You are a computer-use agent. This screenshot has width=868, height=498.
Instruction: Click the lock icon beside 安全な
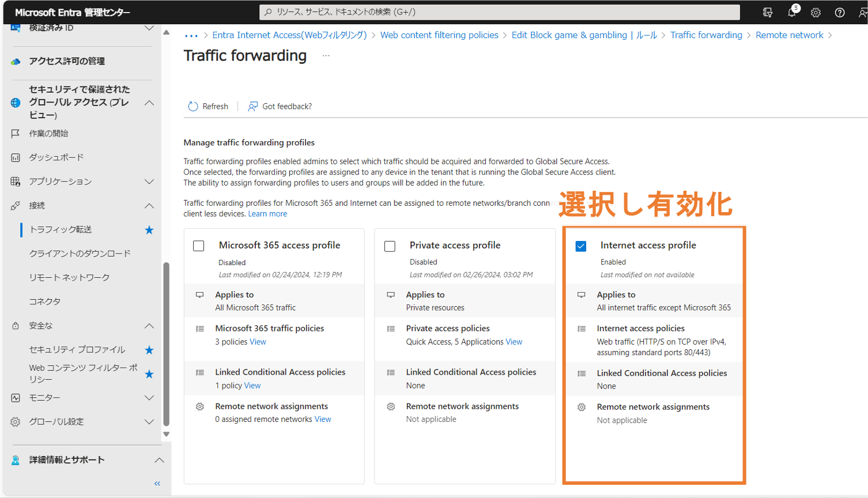coord(16,326)
